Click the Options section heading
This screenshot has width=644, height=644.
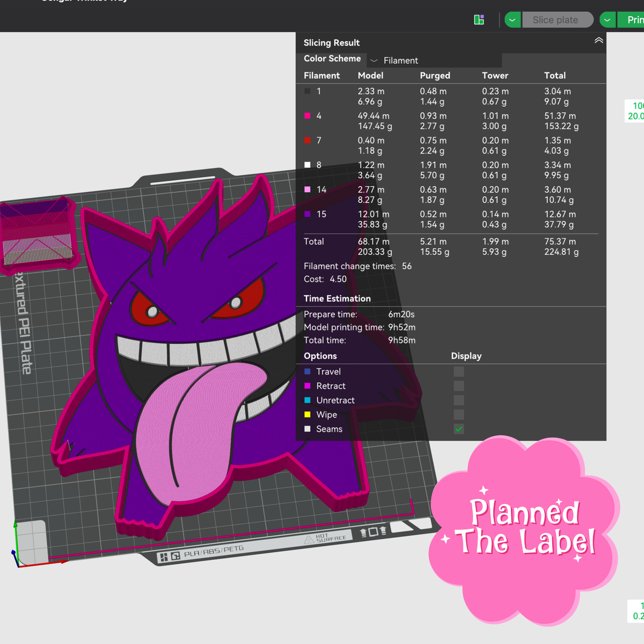click(320, 356)
